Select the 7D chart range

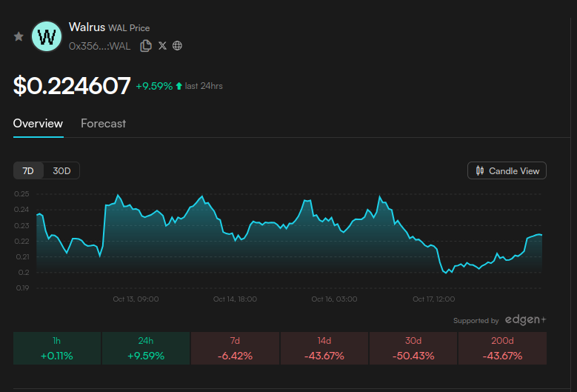(x=28, y=170)
